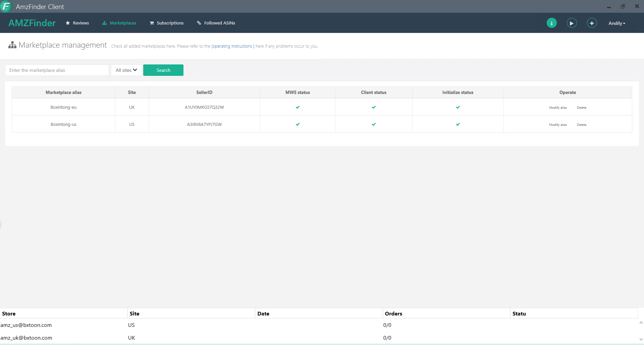Click the bottom panel scroll up arrow
This screenshot has width=644, height=346.
pyautogui.click(x=641, y=323)
